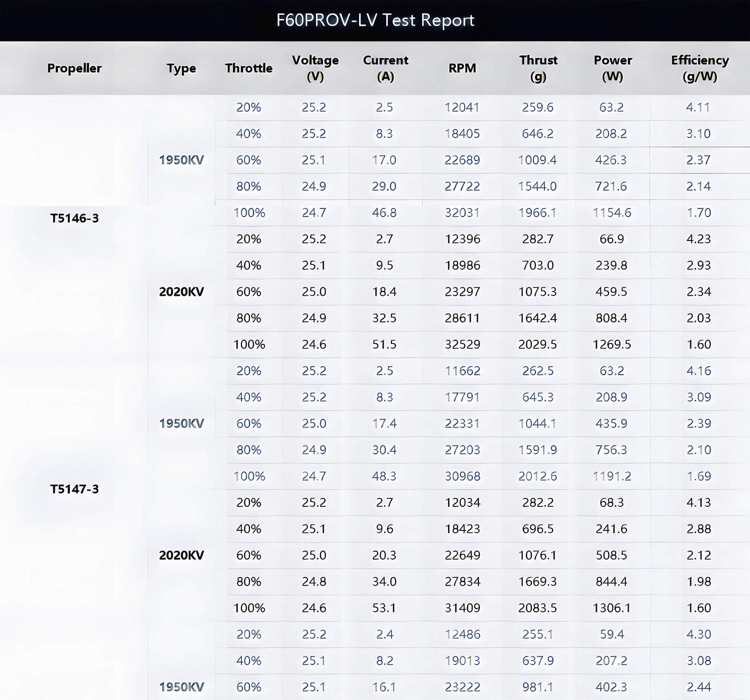Click the Current (A) column header
This screenshot has width=750, height=700.
click(x=385, y=68)
